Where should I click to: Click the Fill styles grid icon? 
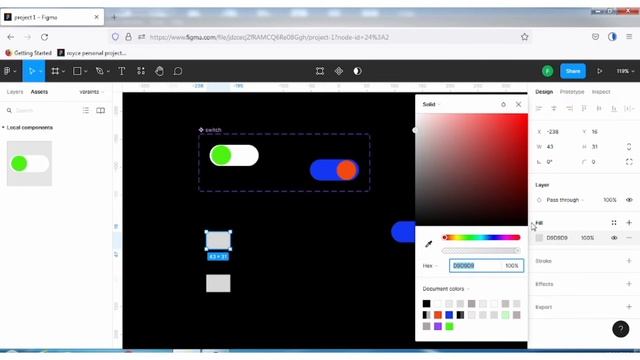(x=614, y=223)
